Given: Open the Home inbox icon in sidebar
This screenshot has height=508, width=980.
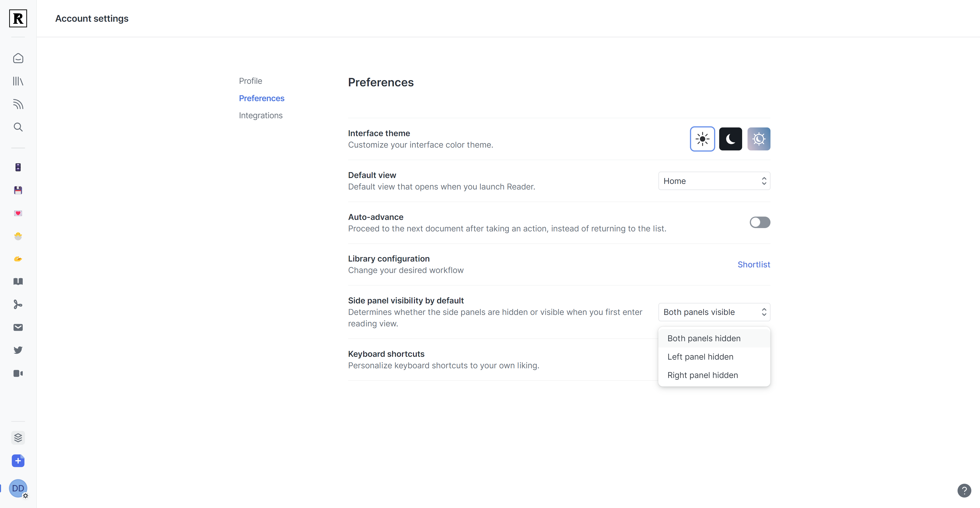Looking at the screenshot, I should click(18, 58).
